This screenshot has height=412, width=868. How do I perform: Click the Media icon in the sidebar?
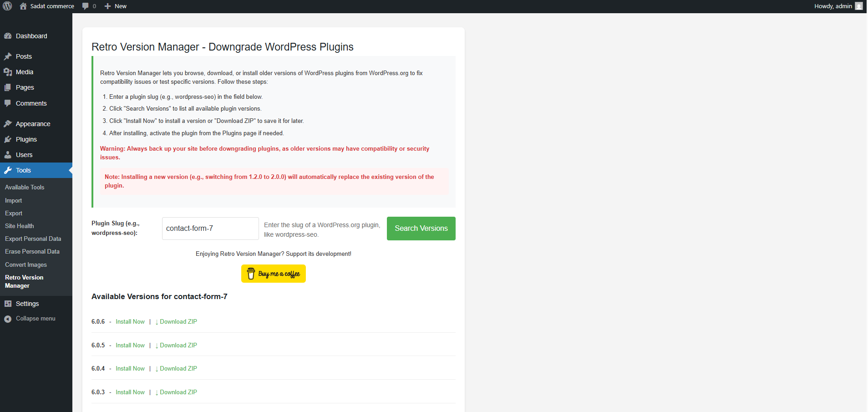8,72
